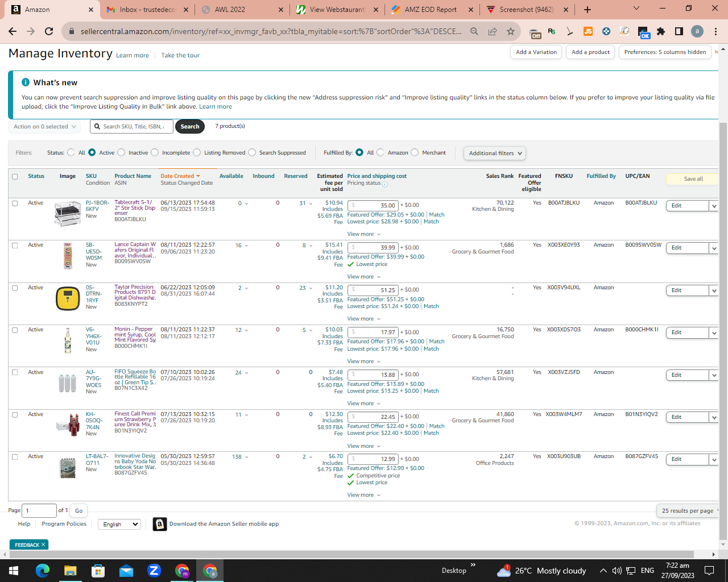Open a new browser tab with plus icon

(588, 10)
